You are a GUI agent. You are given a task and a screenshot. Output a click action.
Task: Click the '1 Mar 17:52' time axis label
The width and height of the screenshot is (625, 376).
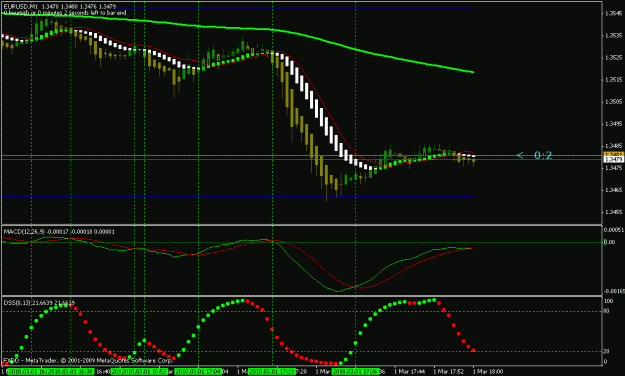[449, 372]
